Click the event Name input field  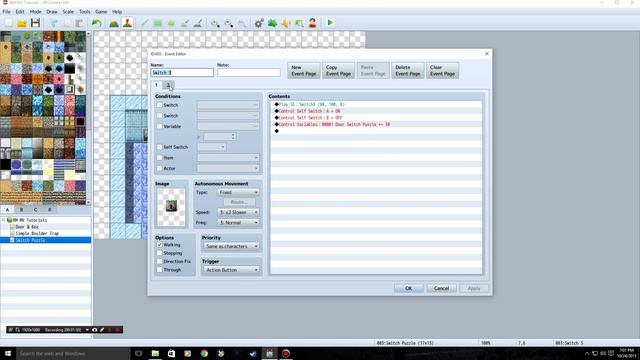coord(182,73)
